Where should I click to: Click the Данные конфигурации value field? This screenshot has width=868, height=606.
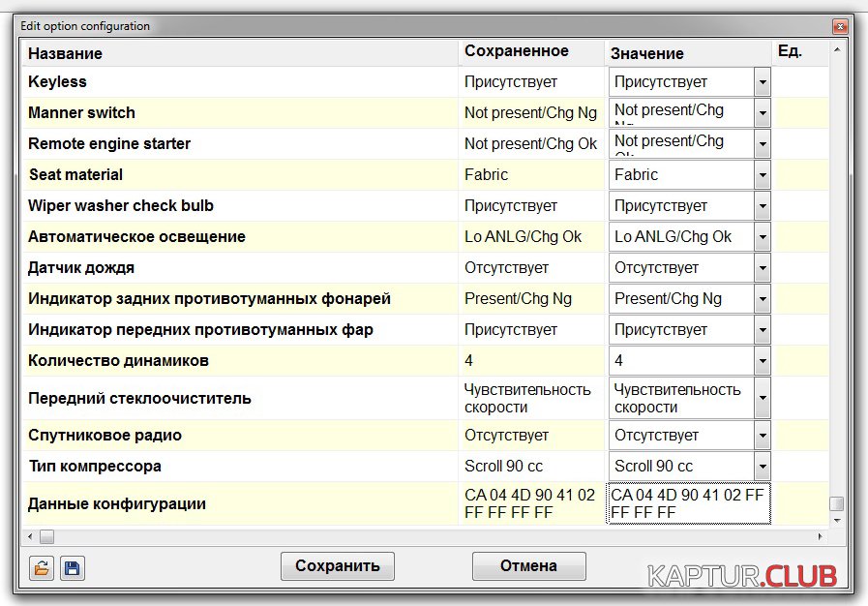[688, 503]
